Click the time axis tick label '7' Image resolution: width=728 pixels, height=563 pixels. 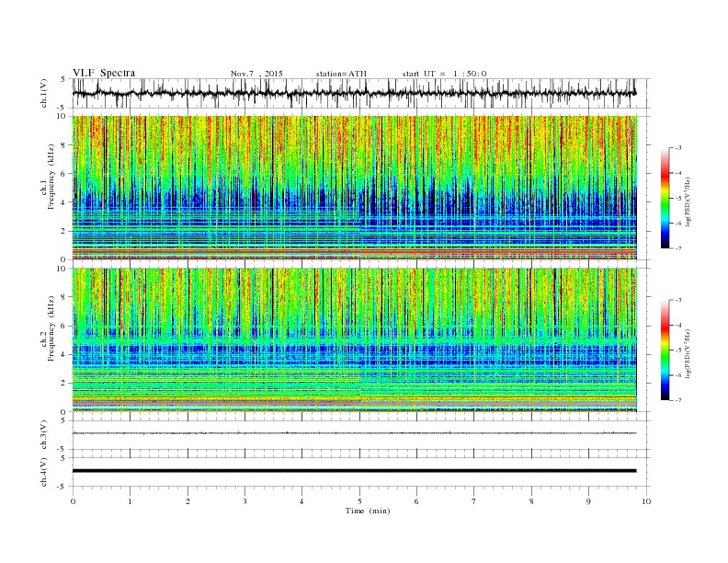pos(474,501)
